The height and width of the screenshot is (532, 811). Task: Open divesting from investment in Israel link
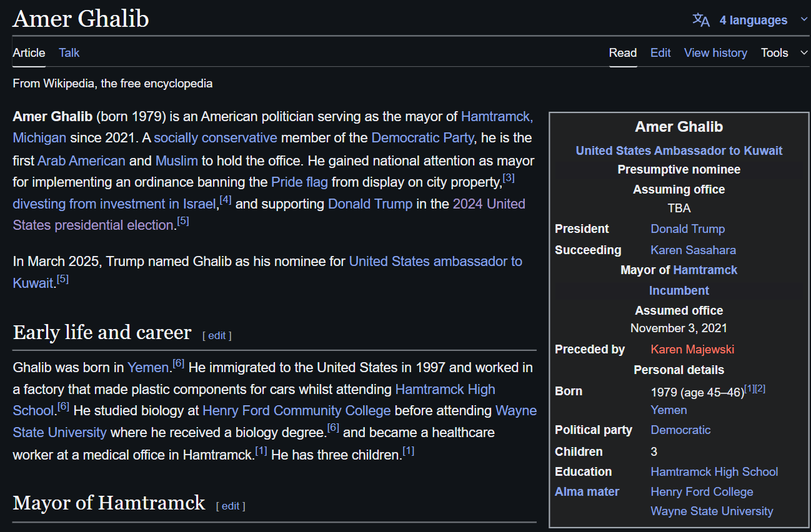pos(114,204)
